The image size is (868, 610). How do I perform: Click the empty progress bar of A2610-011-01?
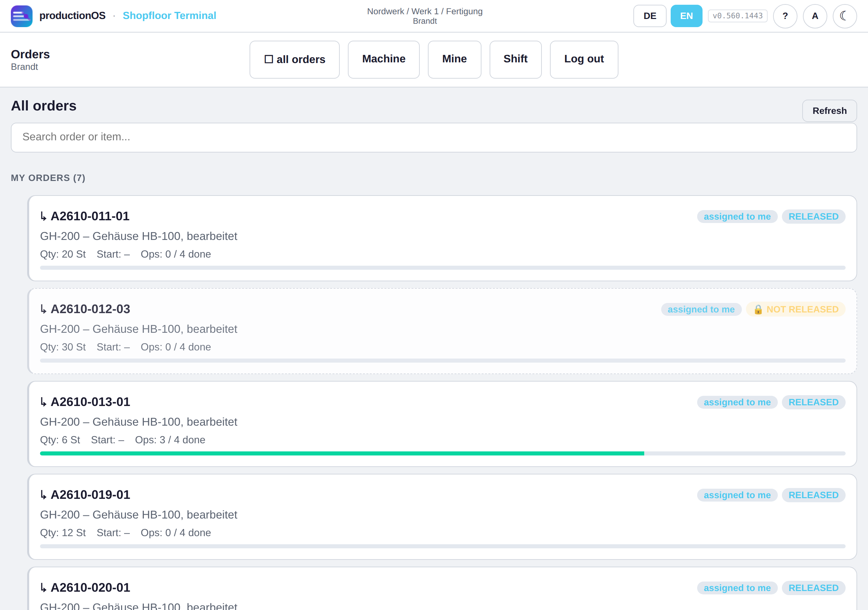442,268
